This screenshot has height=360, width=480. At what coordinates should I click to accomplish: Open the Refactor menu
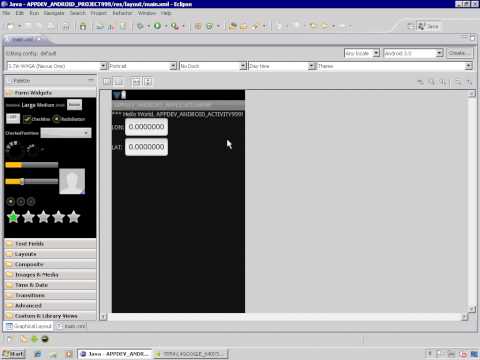pyautogui.click(x=122, y=13)
